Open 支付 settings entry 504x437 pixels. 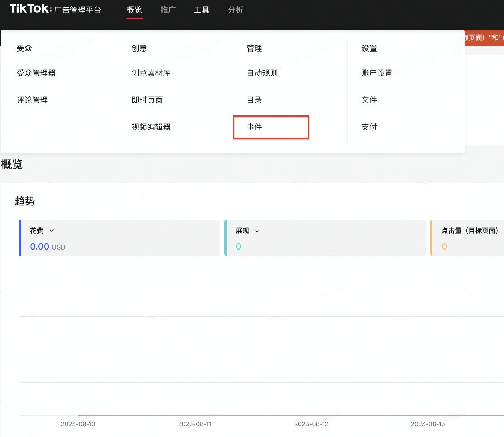coord(369,127)
